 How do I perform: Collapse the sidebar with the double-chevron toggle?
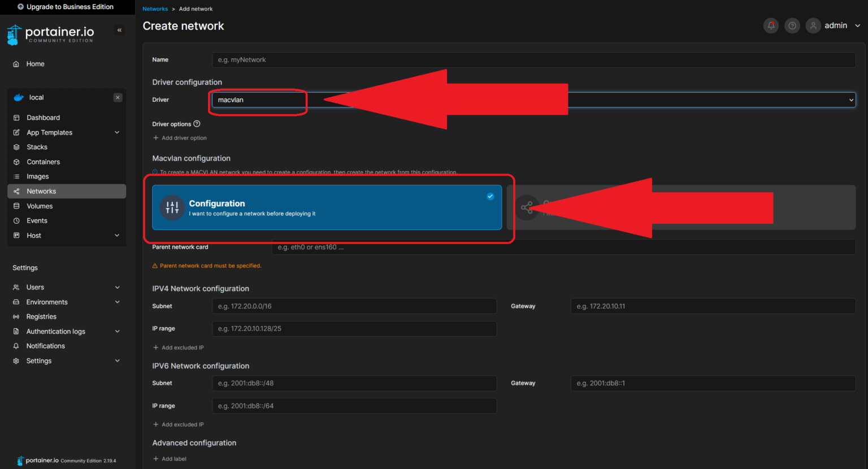click(119, 30)
